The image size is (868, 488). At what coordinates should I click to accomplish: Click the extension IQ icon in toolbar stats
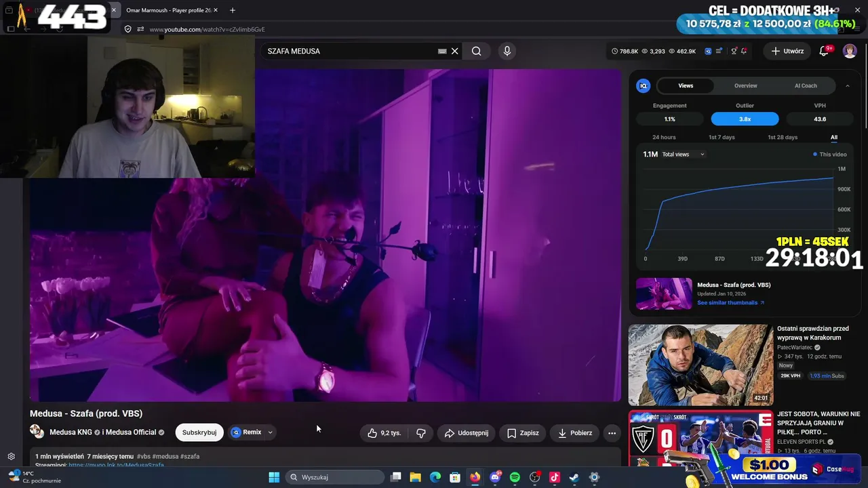[708, 51]
